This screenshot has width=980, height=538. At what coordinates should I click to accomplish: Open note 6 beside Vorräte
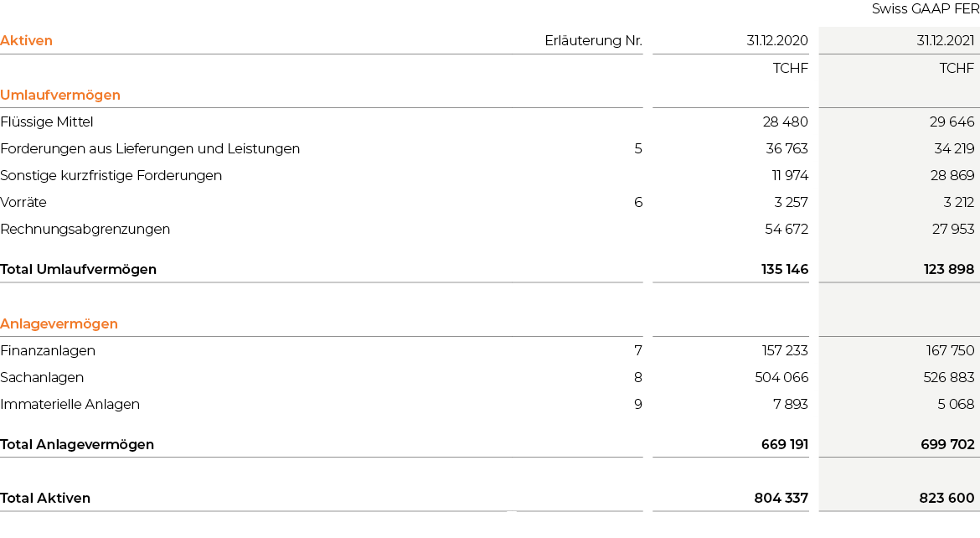coord(638,203)
